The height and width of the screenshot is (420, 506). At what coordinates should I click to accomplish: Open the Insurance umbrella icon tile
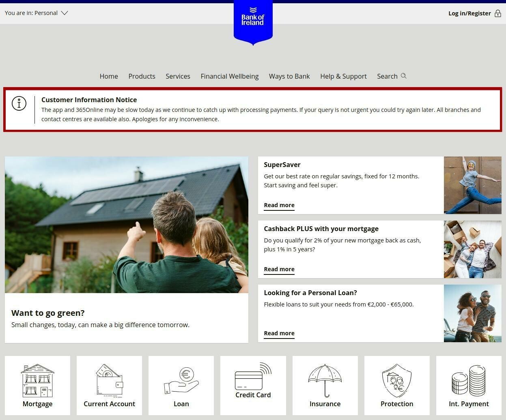tap(325, 386)
